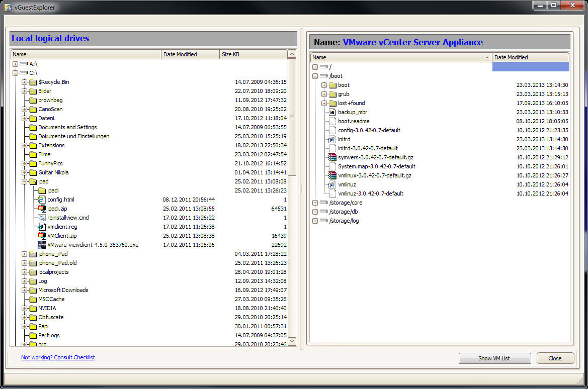Select the MSOCache folder
The image size is (588, 389).
[51, 299]
